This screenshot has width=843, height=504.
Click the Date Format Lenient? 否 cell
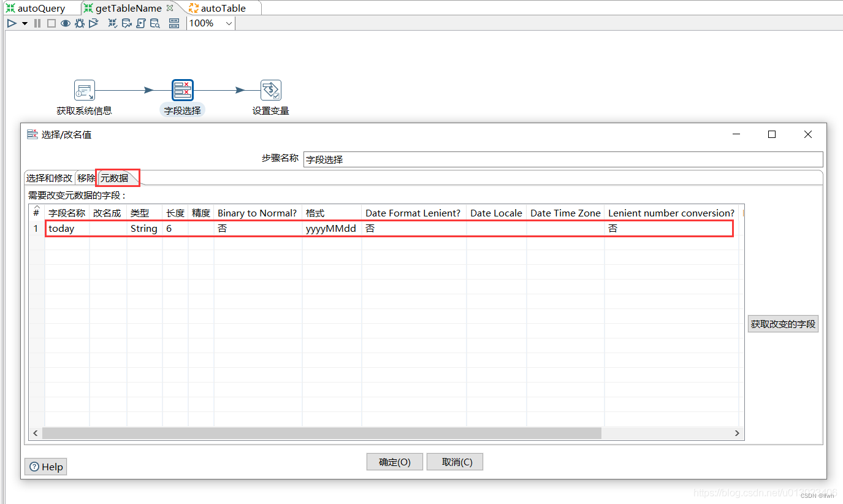[414, 229]
